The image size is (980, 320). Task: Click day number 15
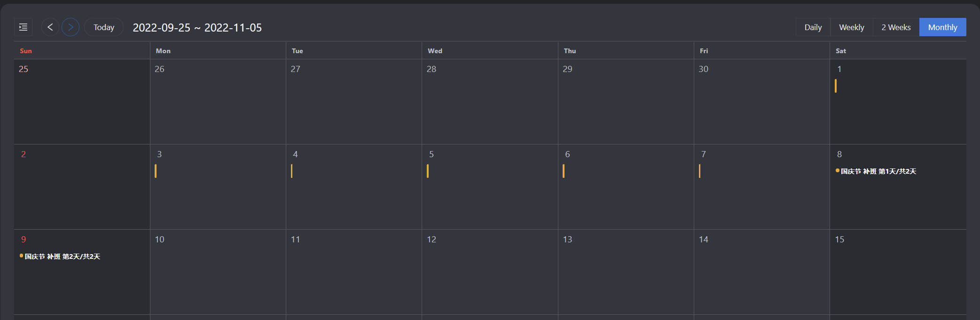(839, 240)
